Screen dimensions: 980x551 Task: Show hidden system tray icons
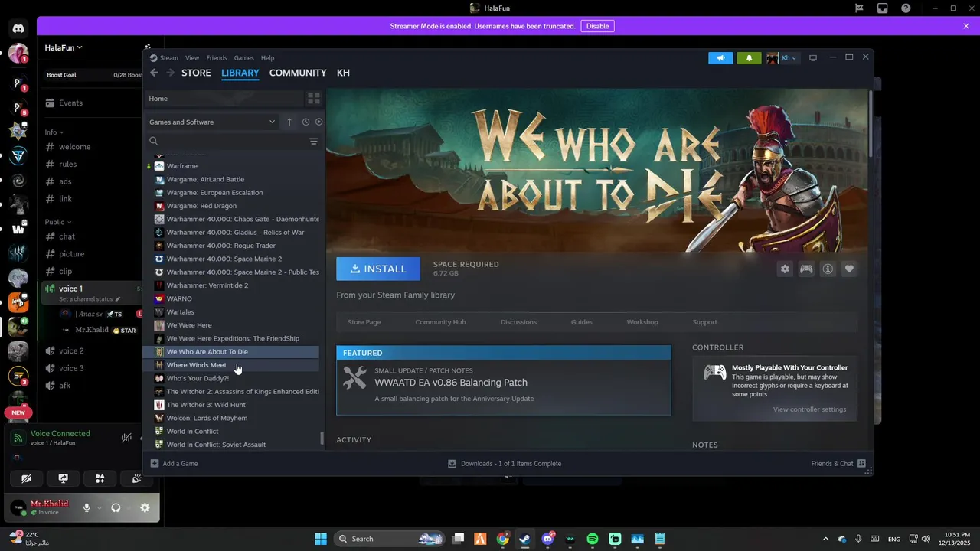tap(825, 539)
